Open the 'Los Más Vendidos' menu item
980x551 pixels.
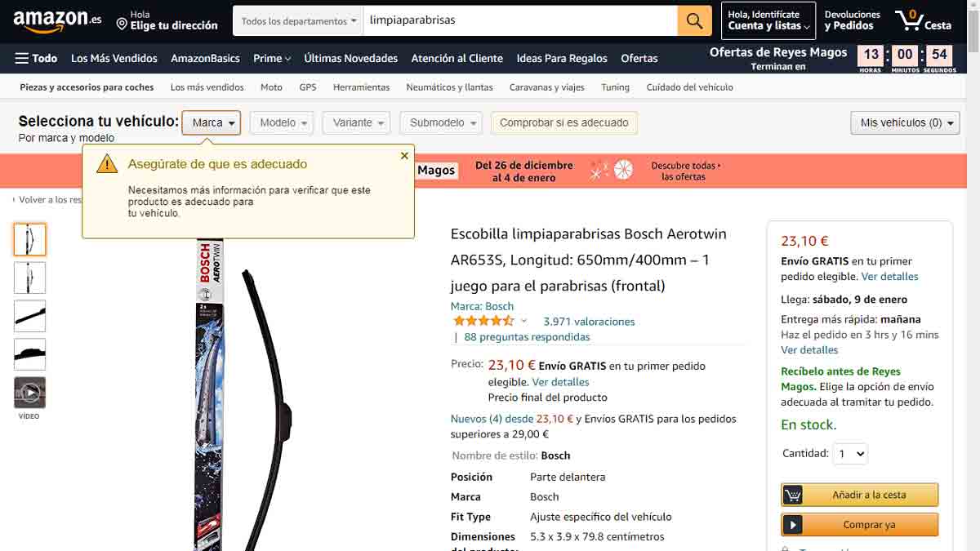[114, 58]
